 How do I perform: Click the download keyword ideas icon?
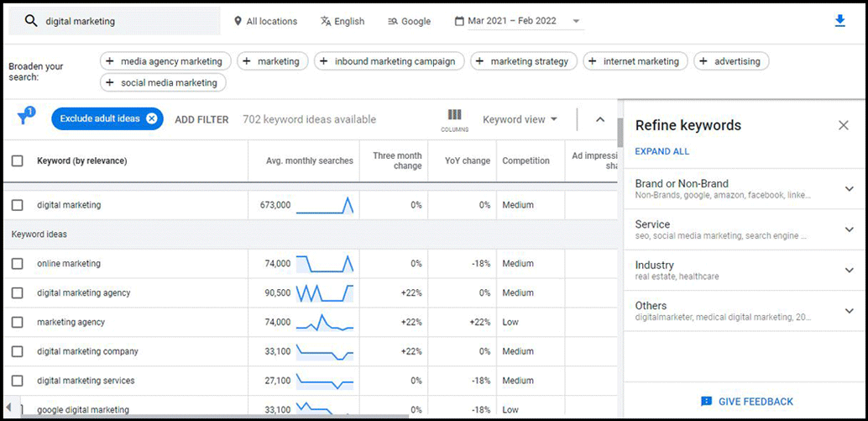pyautogui.click(x=840, y=21)
